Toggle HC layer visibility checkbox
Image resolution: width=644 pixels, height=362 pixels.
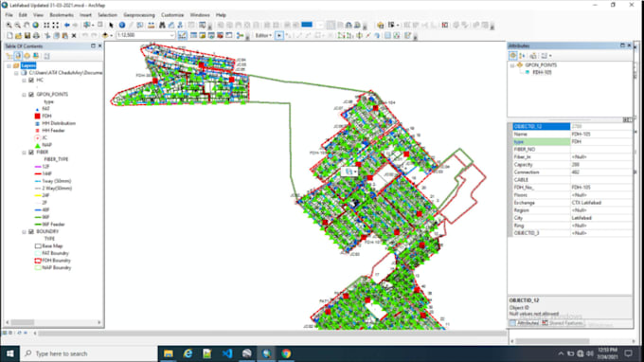[31, 81]
